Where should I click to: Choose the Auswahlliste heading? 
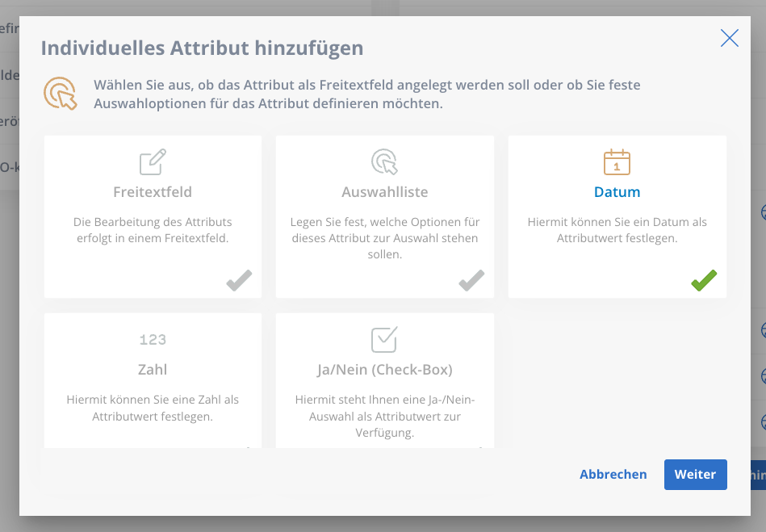[384, 192]
